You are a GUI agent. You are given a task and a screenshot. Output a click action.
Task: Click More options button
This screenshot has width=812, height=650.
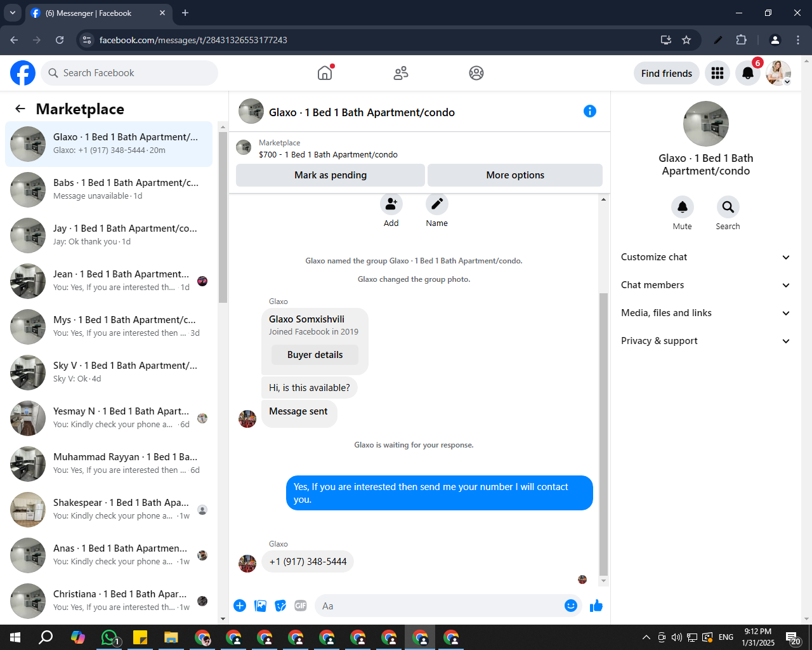(515, 175)
